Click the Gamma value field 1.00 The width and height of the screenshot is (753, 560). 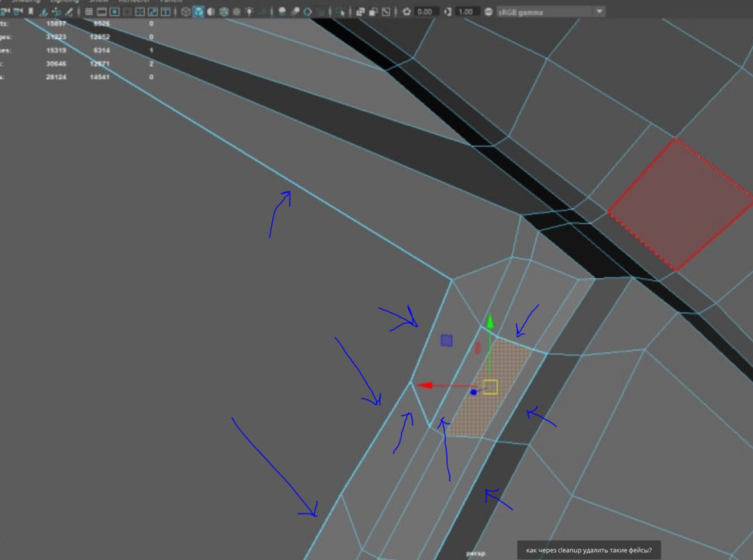tap(468, 11)
